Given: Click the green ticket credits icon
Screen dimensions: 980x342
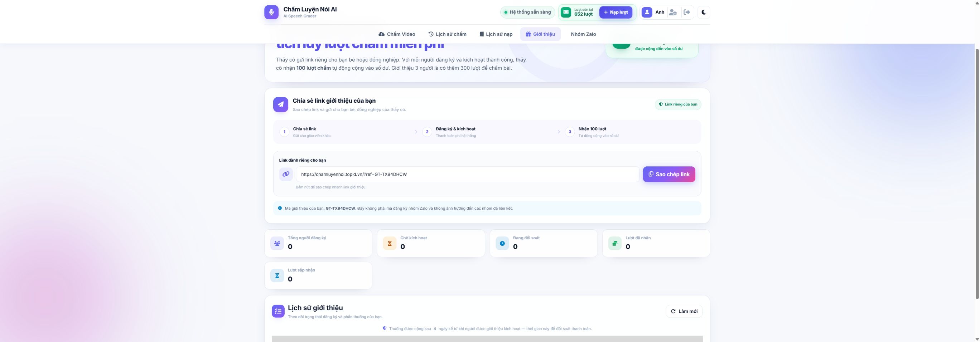Looking at the screenshot, I should click(566, 12).
